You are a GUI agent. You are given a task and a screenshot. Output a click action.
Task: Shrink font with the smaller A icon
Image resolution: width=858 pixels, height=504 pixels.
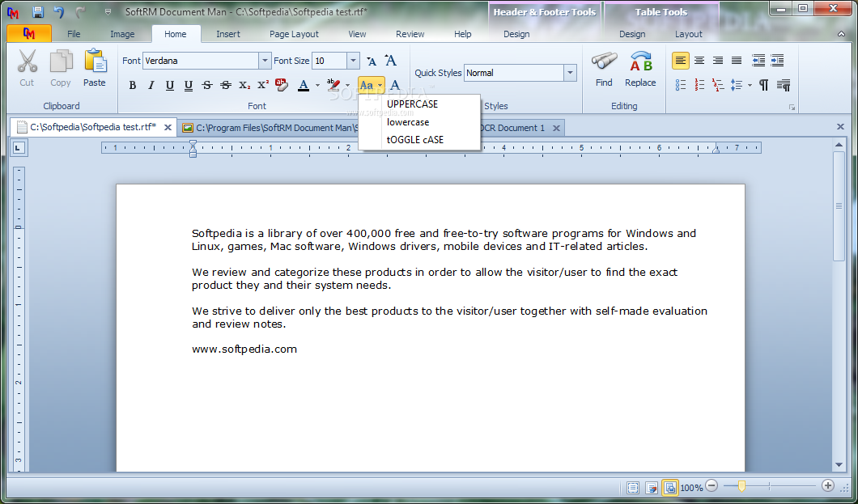click(372, 61)
